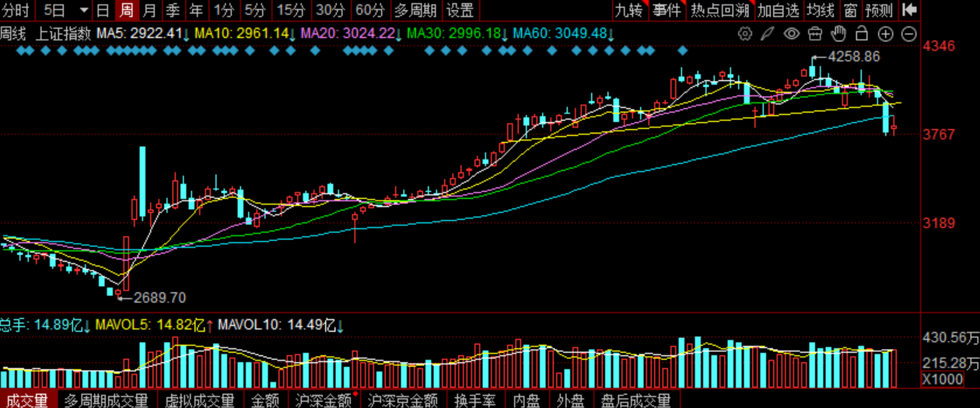Select the 日 daily period
The height and width of the screenshot is (408, 980).
point(103,10)
